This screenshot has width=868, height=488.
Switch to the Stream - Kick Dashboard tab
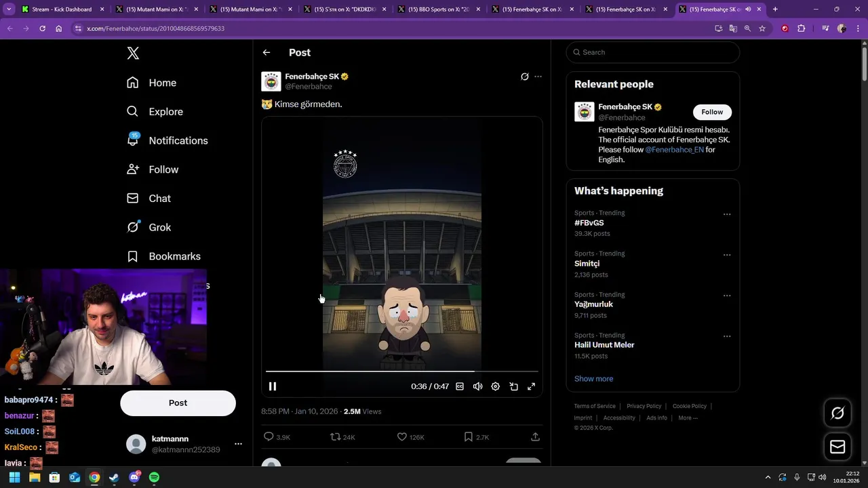click(x=62, y=9)
